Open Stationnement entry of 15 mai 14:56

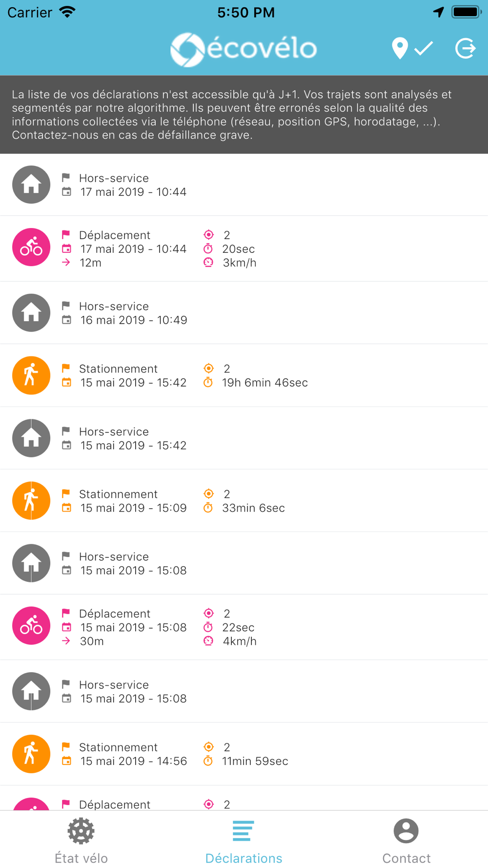(x=244, y=754)
